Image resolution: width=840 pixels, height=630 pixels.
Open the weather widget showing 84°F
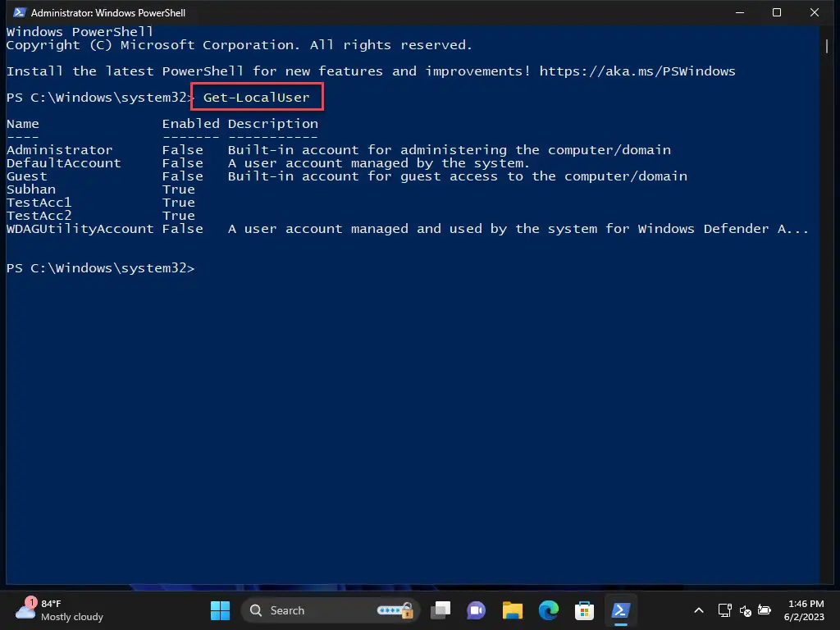point(59,610)
